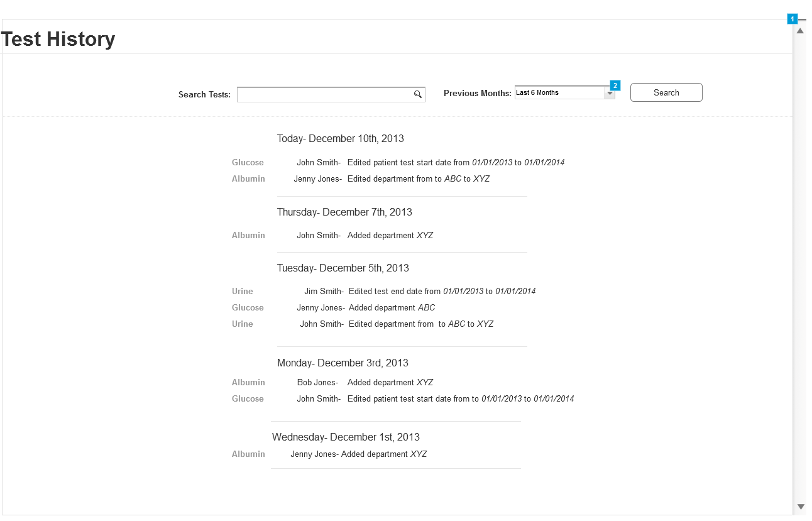Click the annotation marker 2 beside the dropdown
Screen dimensions: 812x521
tap(614, 85)
